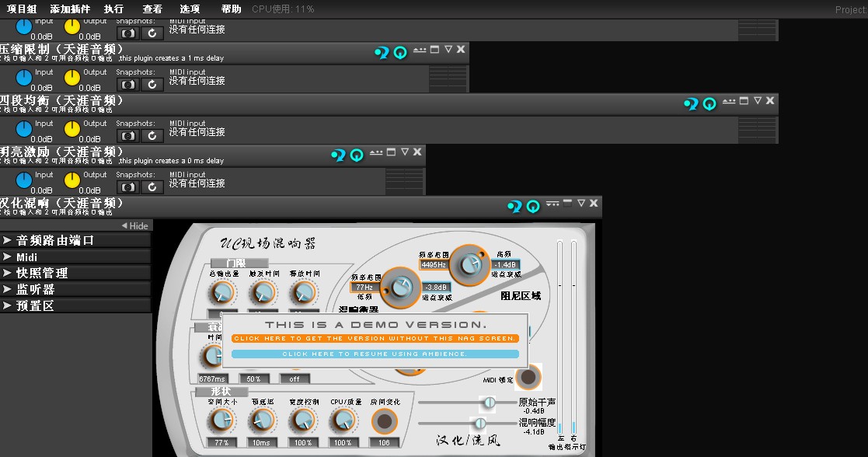
Task: Click the CPU/质量 knob
Action: (343, 421)
